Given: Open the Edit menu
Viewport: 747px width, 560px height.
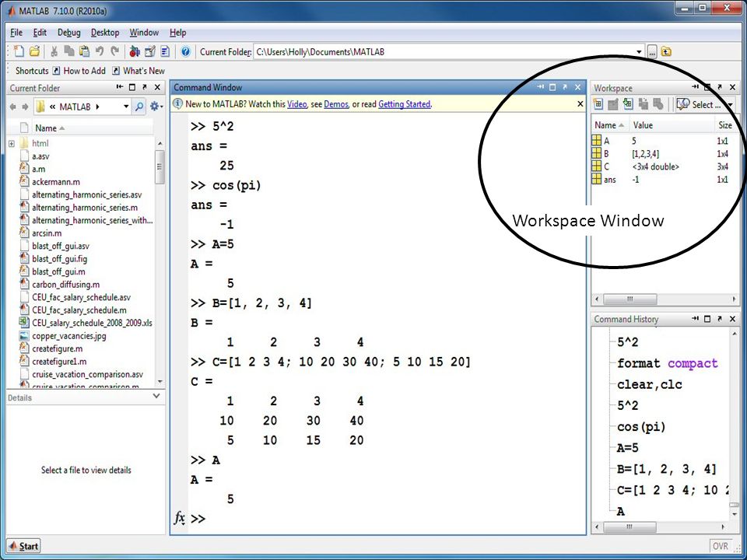Looking at the screenshot, I should click(40, 33).
